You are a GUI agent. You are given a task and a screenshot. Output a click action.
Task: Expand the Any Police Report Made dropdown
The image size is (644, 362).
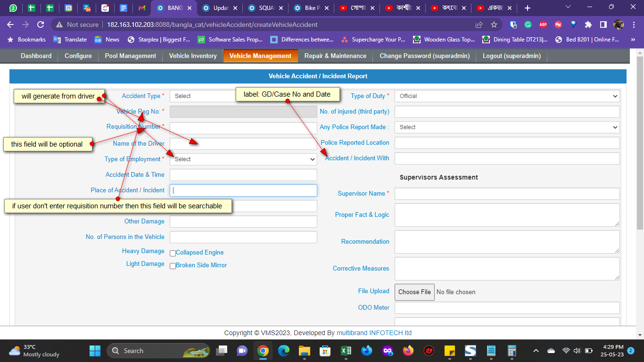click(x=507, y=127)
